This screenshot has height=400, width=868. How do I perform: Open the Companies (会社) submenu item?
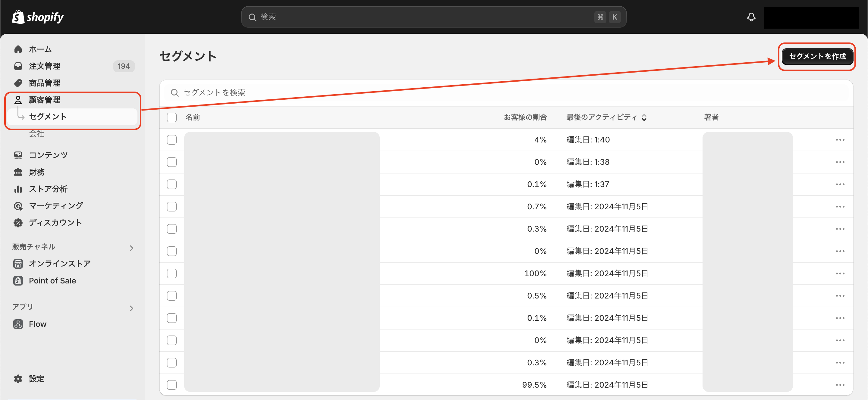[37, 134]
